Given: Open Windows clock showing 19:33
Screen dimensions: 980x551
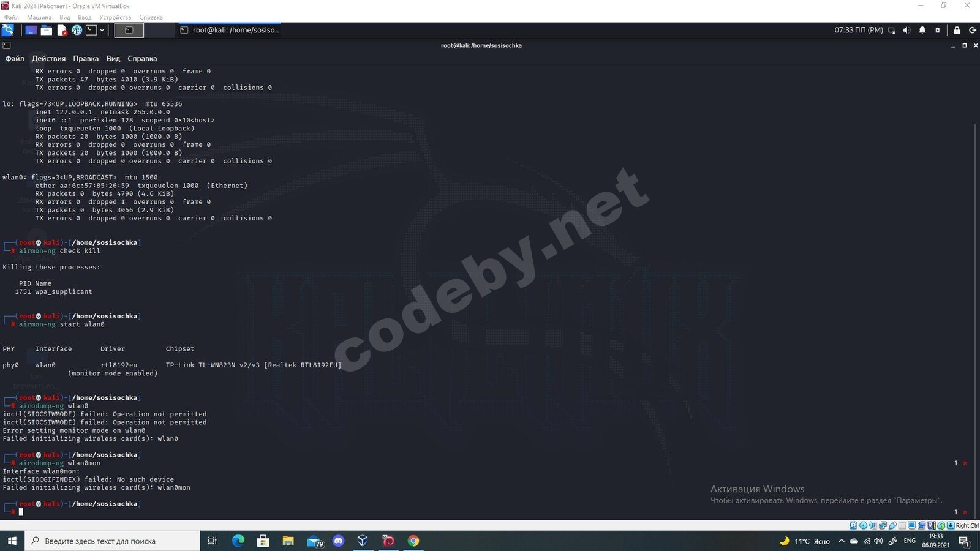Looking at the screenshot, I should (935, 541).
